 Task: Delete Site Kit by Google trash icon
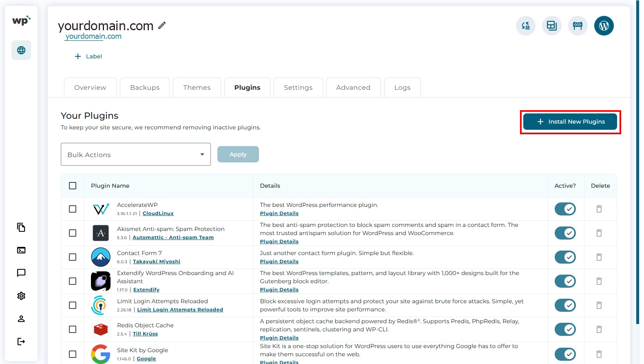pos(599,354)
